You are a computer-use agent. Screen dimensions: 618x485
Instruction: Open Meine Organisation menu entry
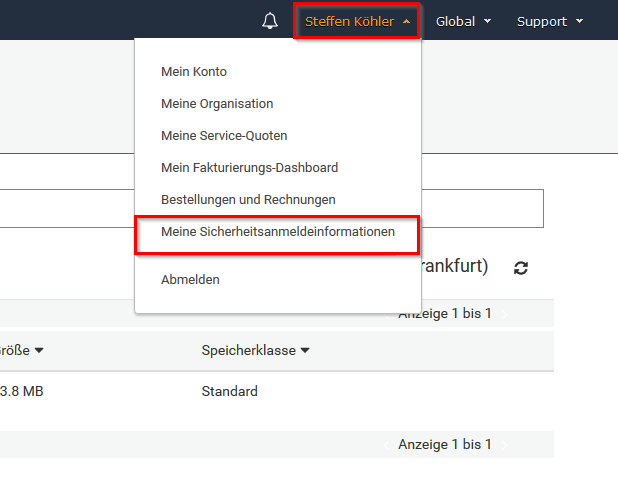click(x=216, y=104)
